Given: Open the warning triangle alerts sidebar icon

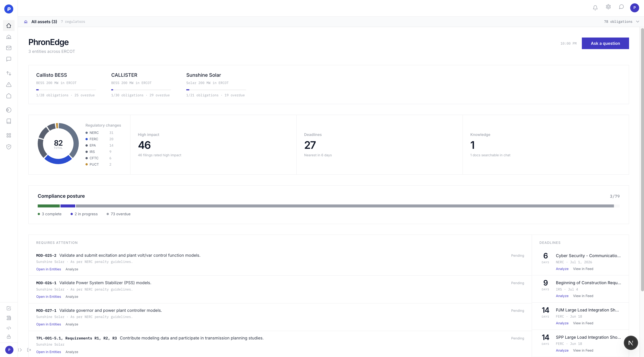Looking at the screenshot, I should 9,85.
